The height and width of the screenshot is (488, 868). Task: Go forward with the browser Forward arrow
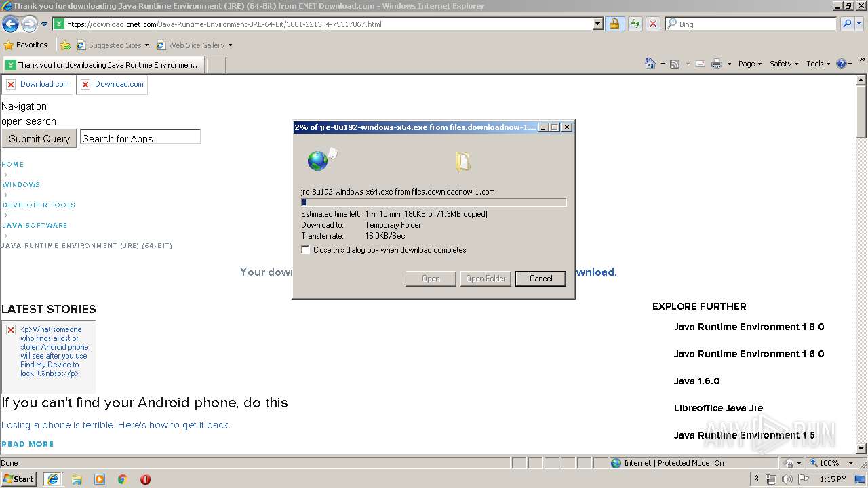tap(29, 24)
